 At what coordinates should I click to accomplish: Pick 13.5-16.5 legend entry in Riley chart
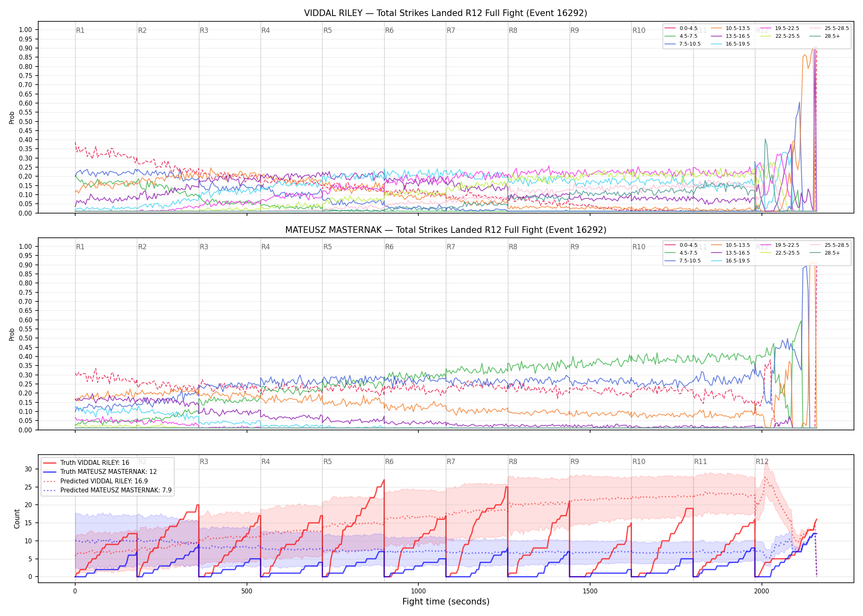(x=730, y=36)
